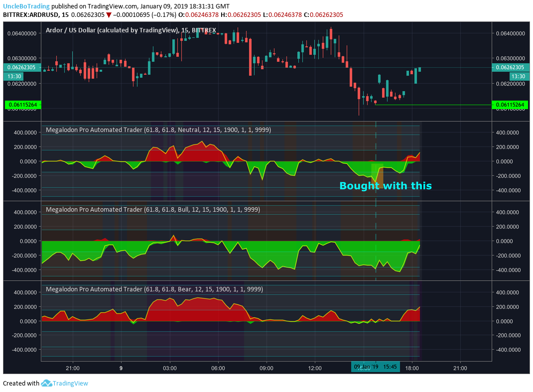The image size is (533, 392).
Task: Click 0.06300000 on the left price axis
Action: [22, 58]
